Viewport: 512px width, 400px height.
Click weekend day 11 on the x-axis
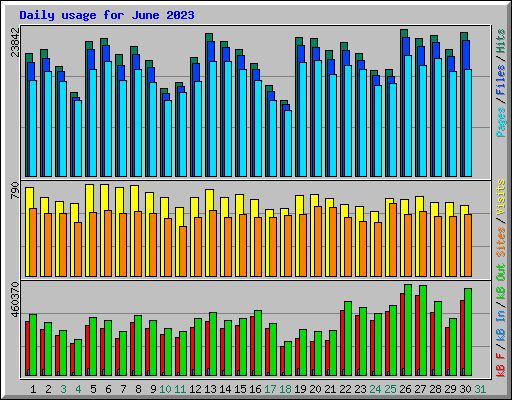pos(180,389)
